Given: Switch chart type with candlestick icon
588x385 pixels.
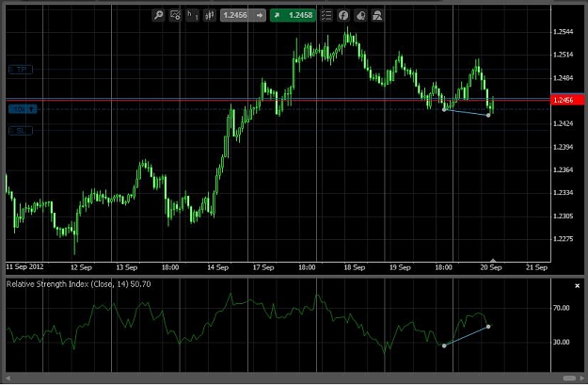Looking at the screenshot, I should tap(210, 15).
